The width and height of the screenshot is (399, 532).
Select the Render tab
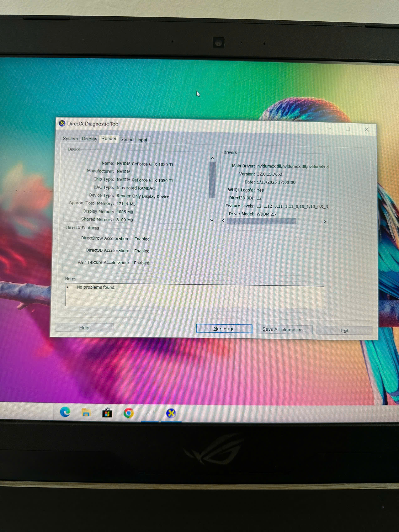pos(109,139)
